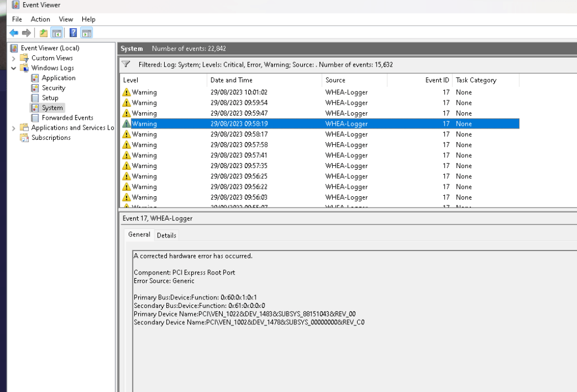Open the Help question mark icon
Image resolution: width=577 pixels, height=392 pixels.
73,33
